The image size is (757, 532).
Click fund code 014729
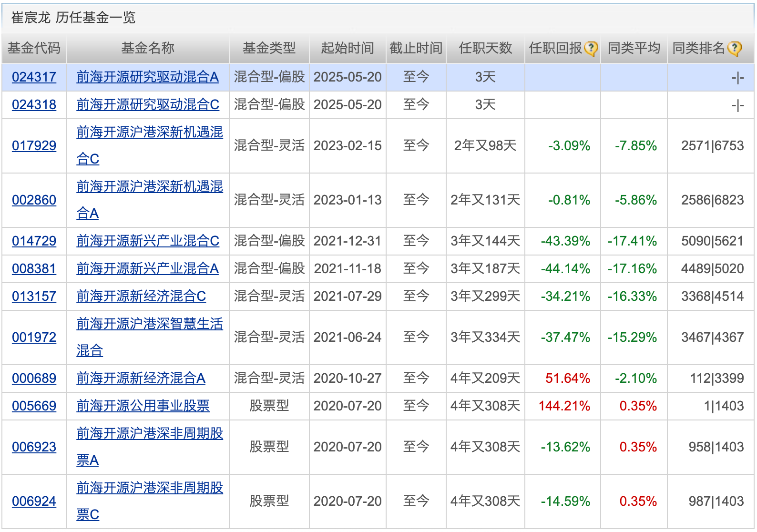tap(34, 241)
